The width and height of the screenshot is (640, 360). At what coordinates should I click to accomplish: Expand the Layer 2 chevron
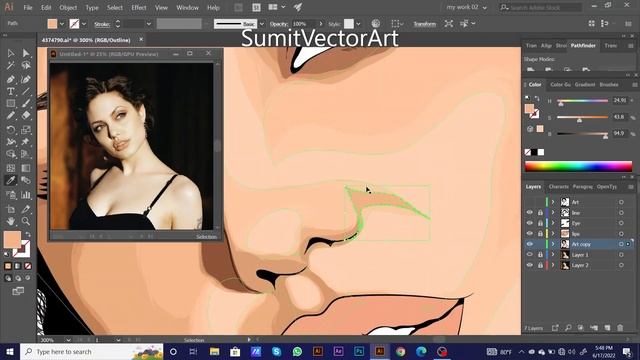click(553, 265)
